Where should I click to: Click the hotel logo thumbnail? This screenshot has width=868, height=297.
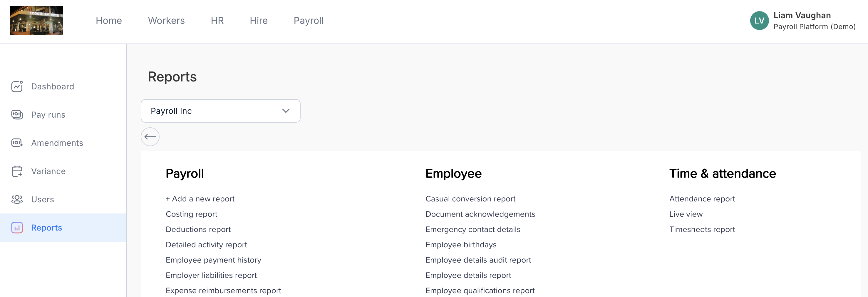point(36,21)
